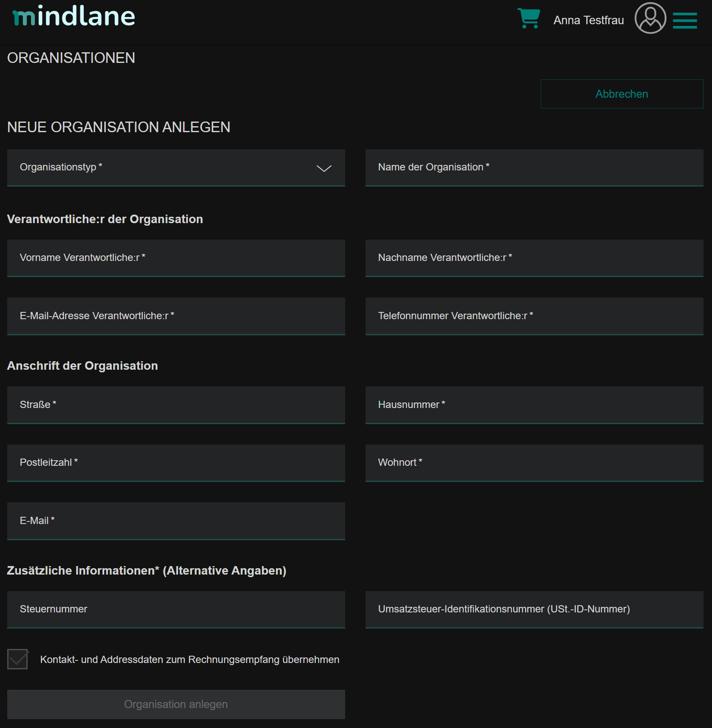Select the Umsatzsteuer-Identifikationsnummer field
This screenshot has height=728, width=712.
(x=534, y=609)
